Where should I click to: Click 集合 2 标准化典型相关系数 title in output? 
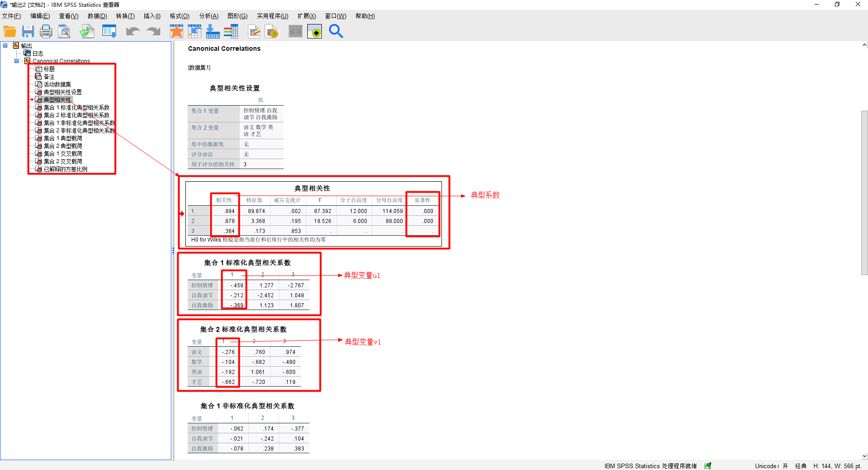point(243,329)
